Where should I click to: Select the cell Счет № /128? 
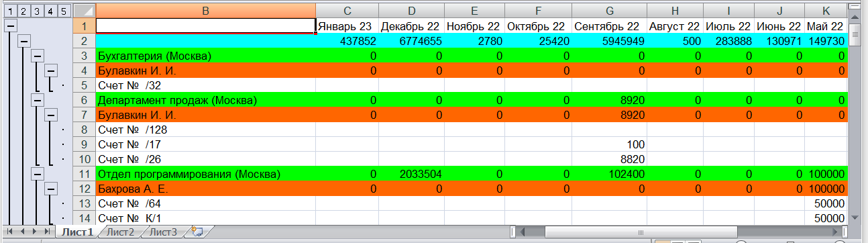pos(206,129)
